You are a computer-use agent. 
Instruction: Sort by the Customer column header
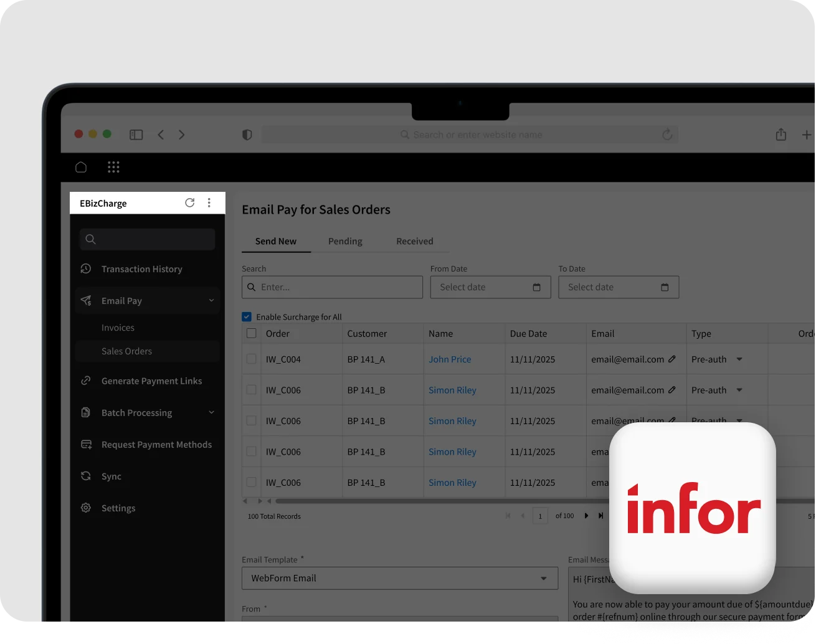click(367, 334)
